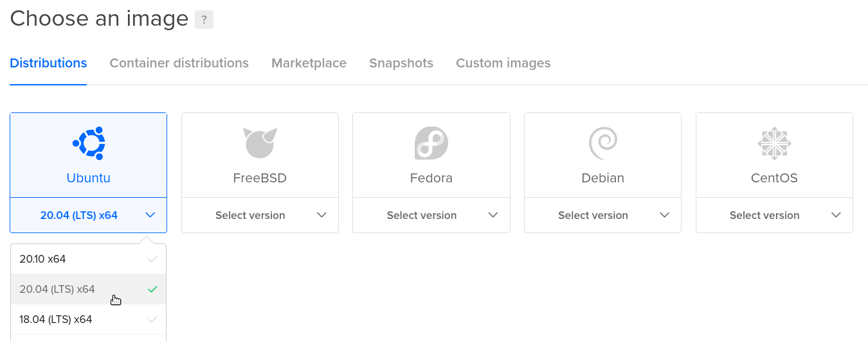Switch to Container distributions tab
The width and height of the screenshot is (868, 341).
click(x=179, y=63)
